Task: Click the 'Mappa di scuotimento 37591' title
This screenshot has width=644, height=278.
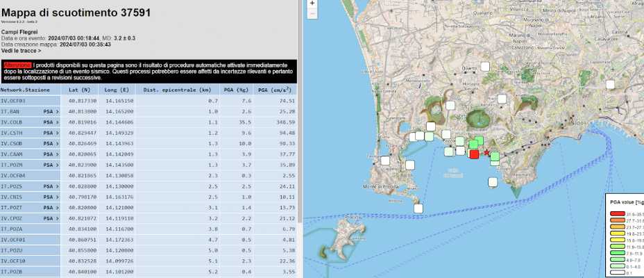Action: (x=76, y=13)
